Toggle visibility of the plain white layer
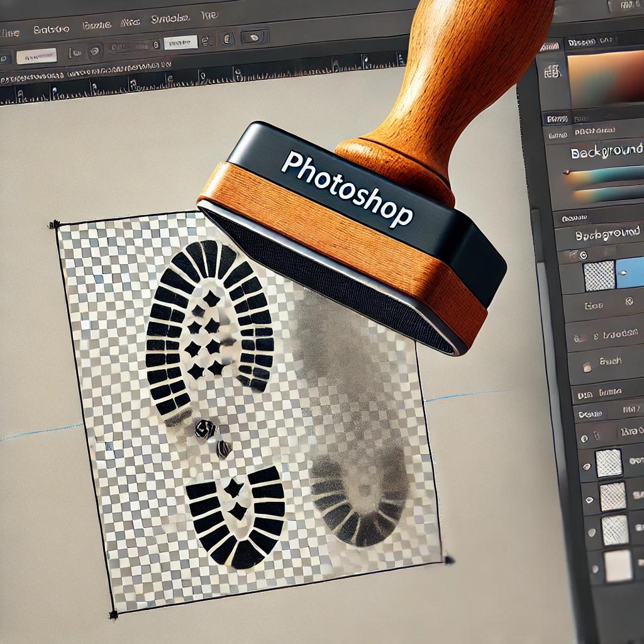 [595, 569]
